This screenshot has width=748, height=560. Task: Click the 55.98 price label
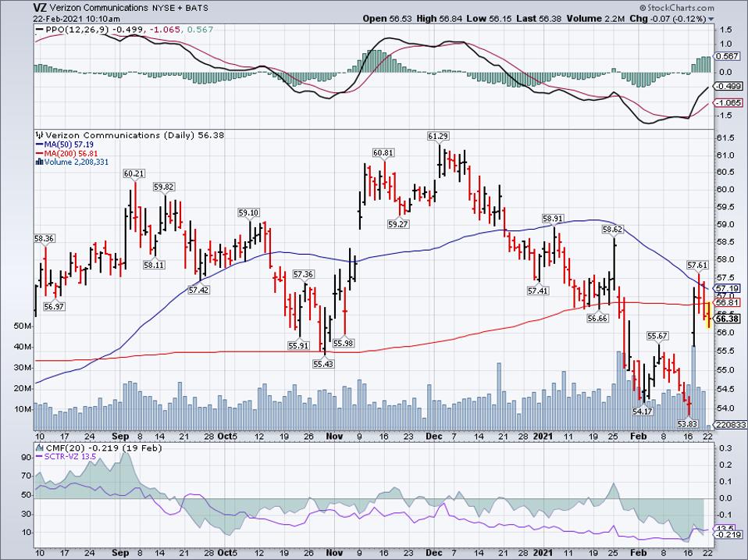(343, 343)
